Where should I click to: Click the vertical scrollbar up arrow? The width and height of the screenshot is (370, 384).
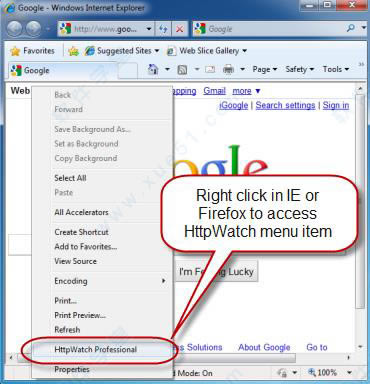coord(360,89)
